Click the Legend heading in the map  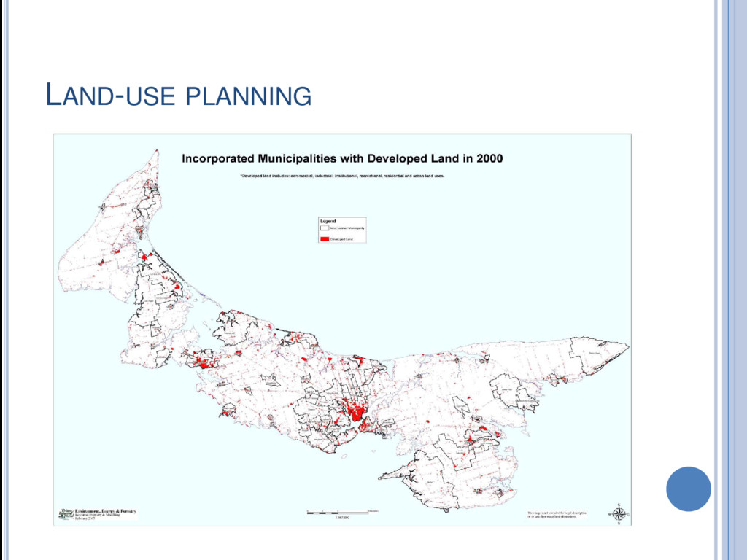328,221
